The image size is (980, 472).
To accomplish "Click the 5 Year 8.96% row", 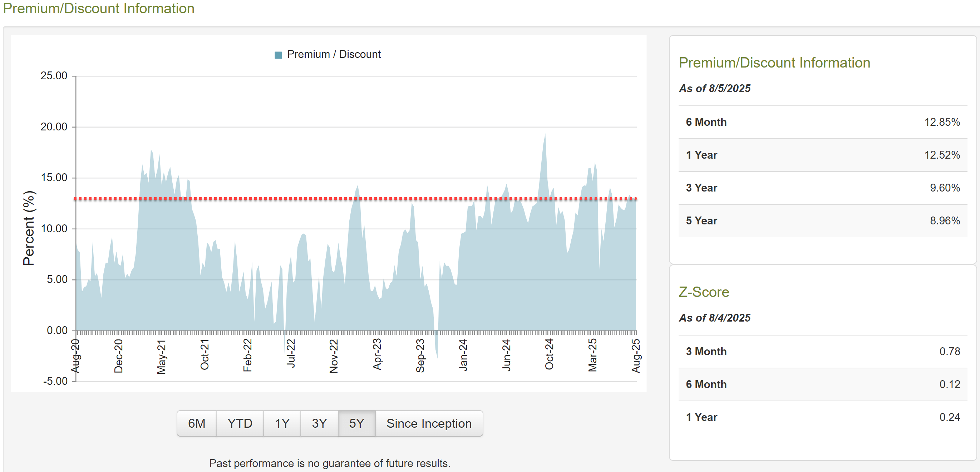I will tap(822, 220).
